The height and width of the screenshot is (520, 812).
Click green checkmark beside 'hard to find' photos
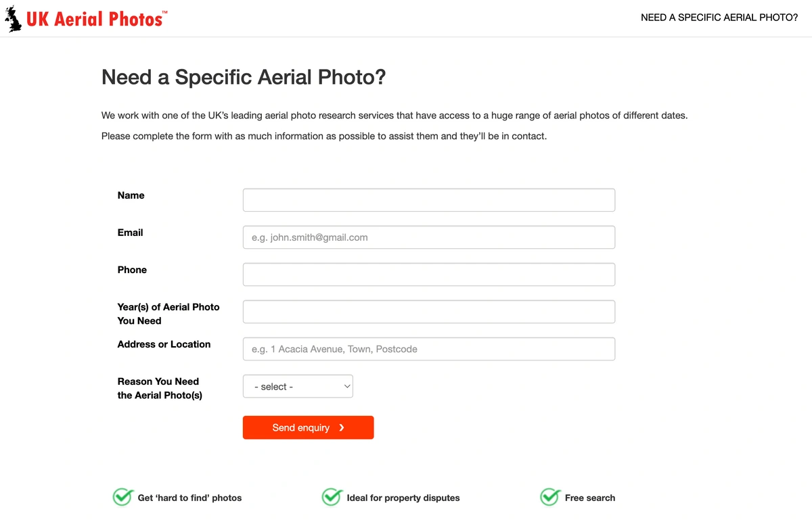(x=122, y=497)
